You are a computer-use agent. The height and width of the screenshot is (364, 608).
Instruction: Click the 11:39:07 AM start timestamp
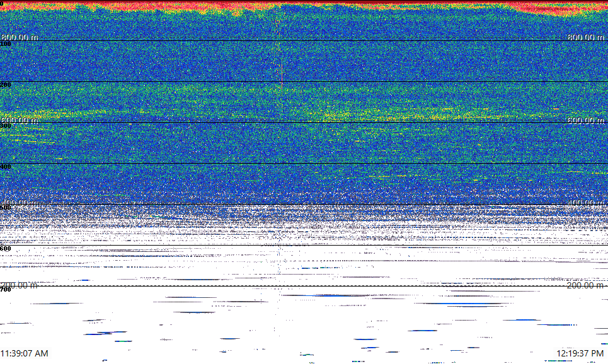[x=24, y=353]
